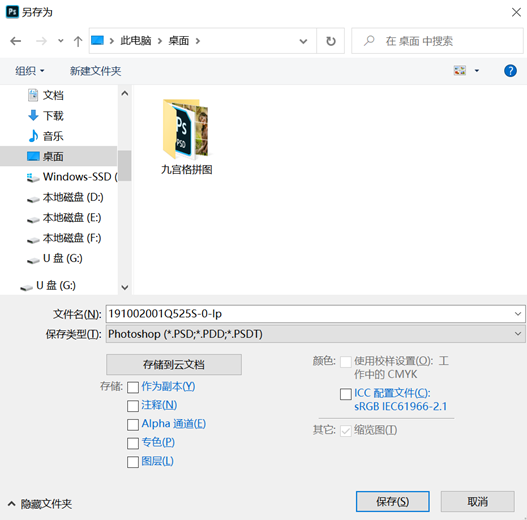Select 本地磁盘 (E:) drive
Screen dimensions: 527x520
pyautogui.click(x=64, y=218)
